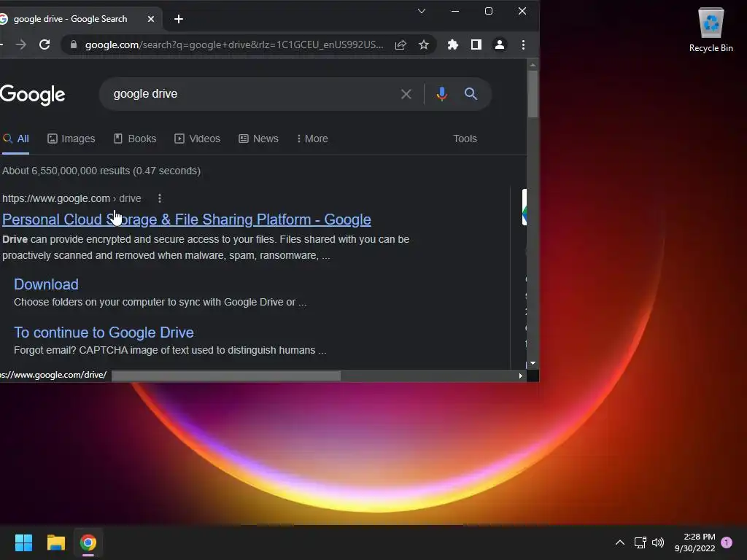
Task: Toggle Chrome side panel icon
Action: pyautogui.click(x=476, y=44)
